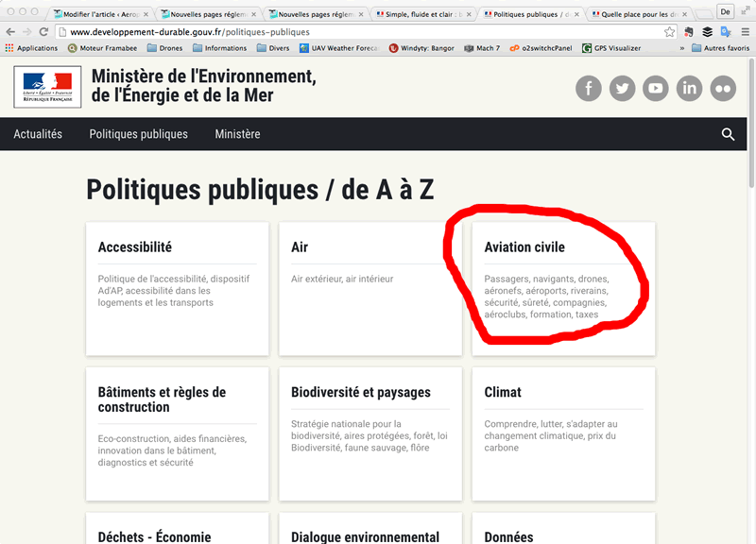The height and width of the screenshot is (544, 756).
Task: Open the Divers bookmark folder
Action: pos(273,48)
